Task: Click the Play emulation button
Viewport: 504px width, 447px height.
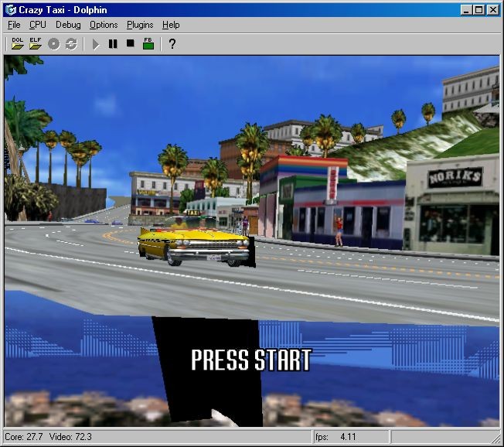Action: [x=95, y=44]
